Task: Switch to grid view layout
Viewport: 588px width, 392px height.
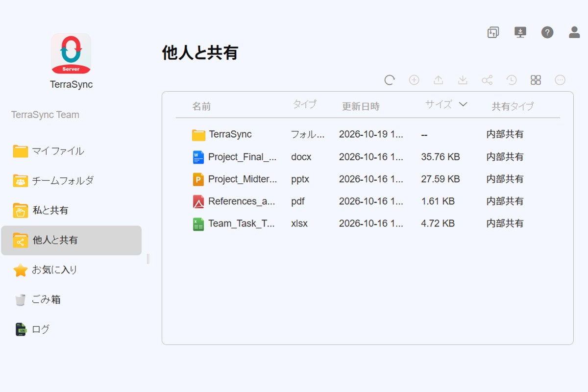Action: (x=536, y=80)
